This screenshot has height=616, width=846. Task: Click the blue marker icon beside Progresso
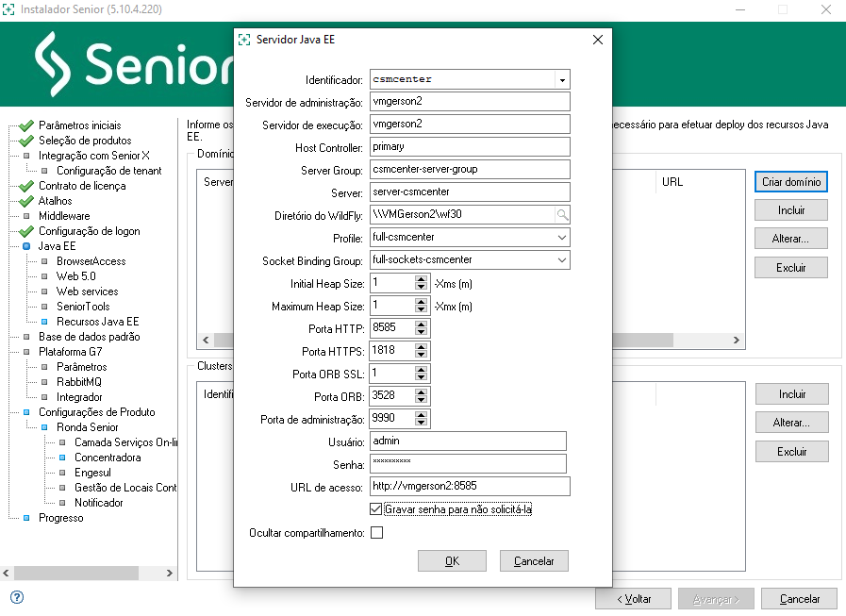26,518
